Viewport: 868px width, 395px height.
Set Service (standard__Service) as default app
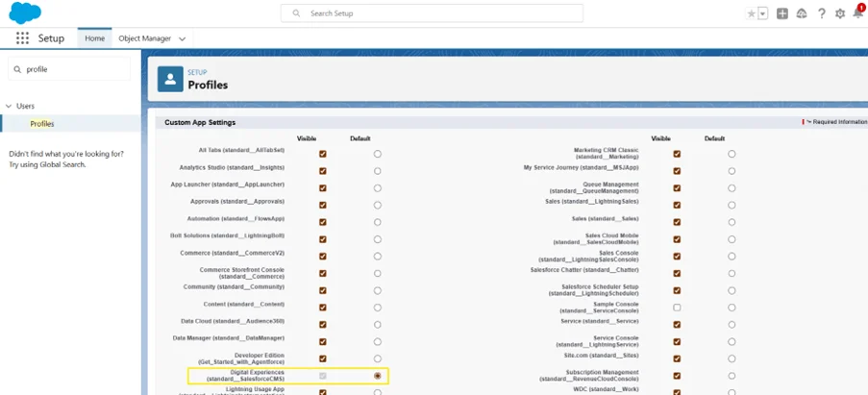click(x=732, y=325)
